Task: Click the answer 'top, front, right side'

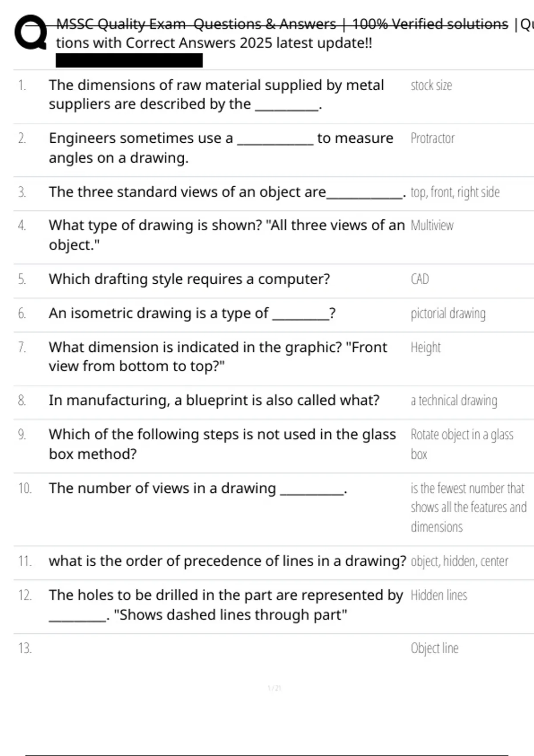Action: tap(455, 192)
